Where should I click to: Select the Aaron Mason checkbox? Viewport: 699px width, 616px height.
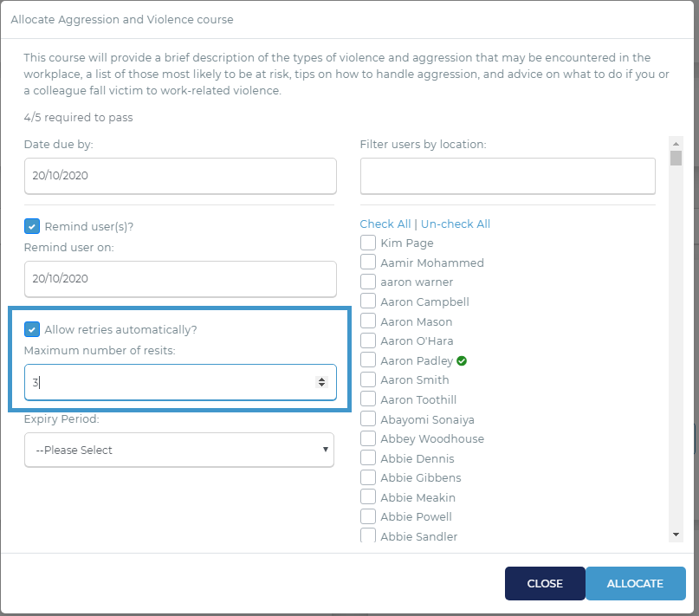(368, 321)
